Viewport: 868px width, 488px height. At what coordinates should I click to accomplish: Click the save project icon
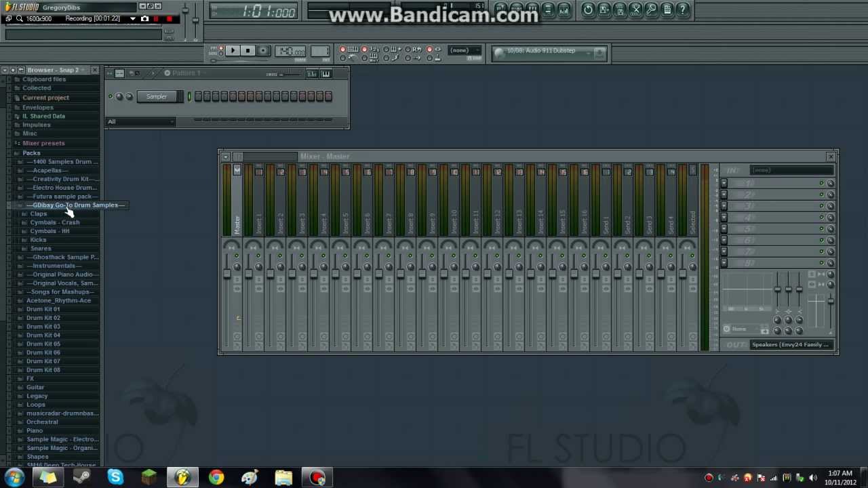click(604, 9)
